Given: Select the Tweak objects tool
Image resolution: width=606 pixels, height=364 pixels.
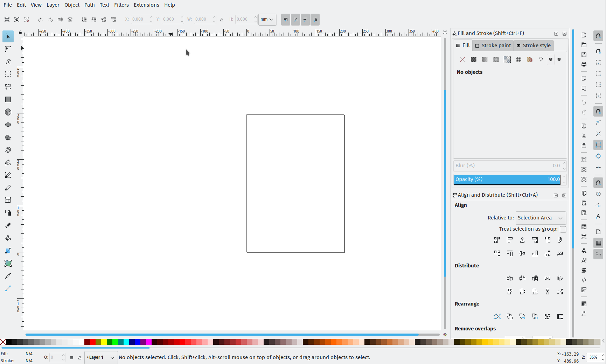Looking at the screenshot, I should pos(8,62).
